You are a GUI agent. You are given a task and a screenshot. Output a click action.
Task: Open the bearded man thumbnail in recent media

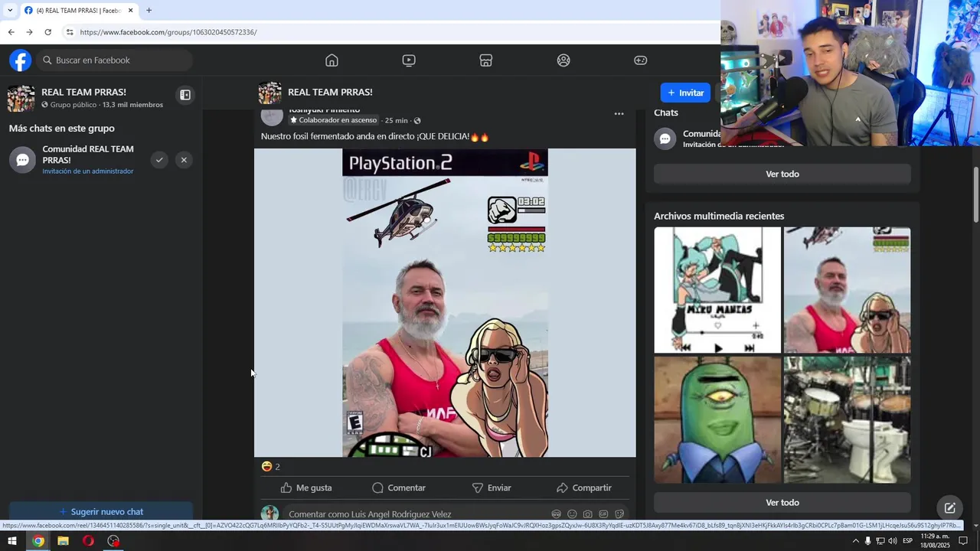click(847, 290)
